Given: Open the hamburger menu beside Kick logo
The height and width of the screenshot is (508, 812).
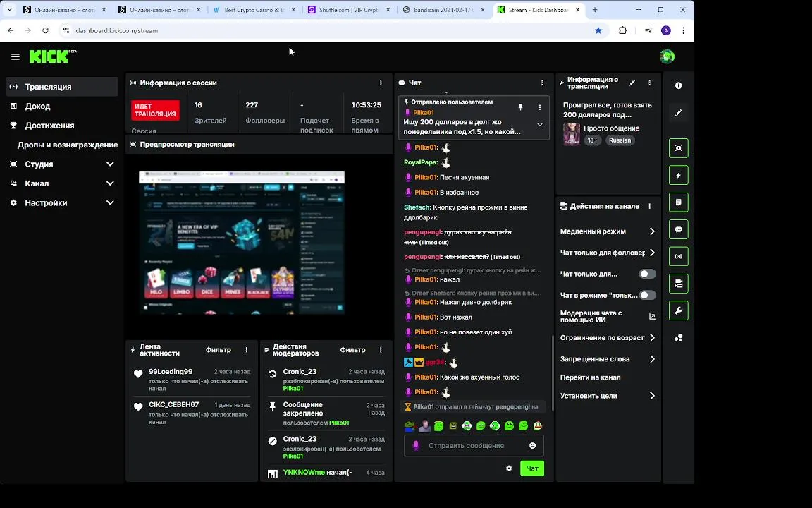Looking at the screenshot, I should click(15, 56).
